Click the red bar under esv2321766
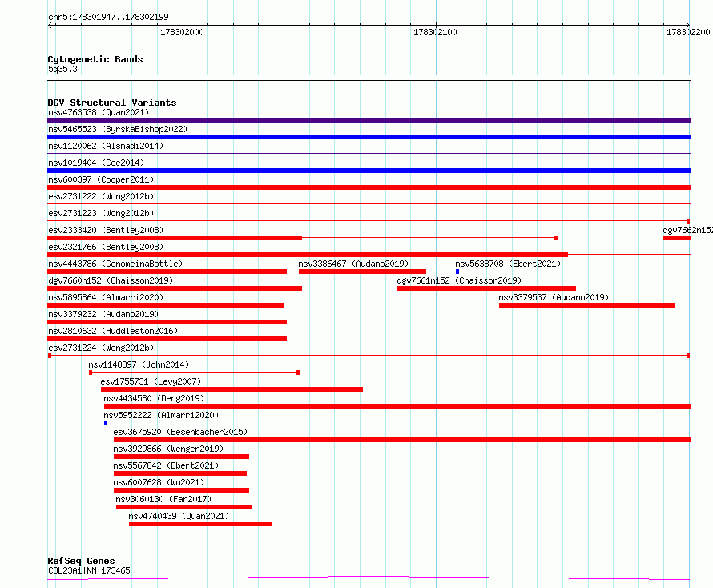The height and width of the screenshot is (588, 713). tap(308, 255)
